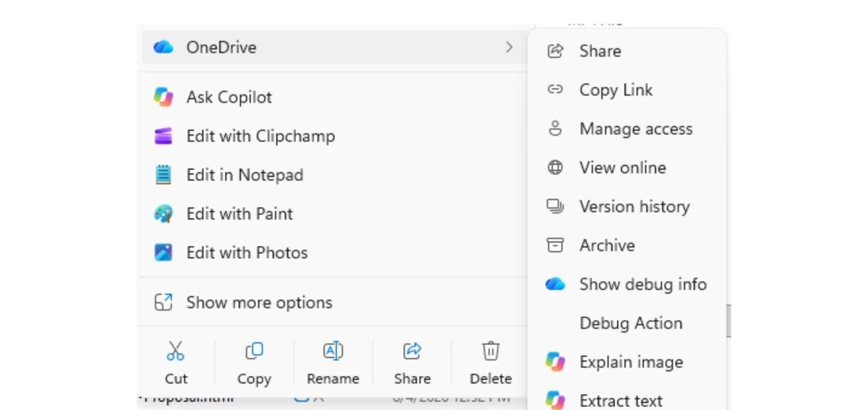Choose Ask Copilot from context menu

335,97
